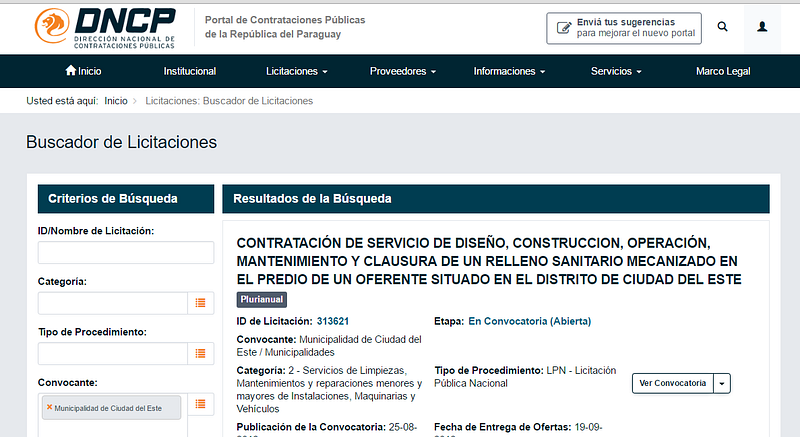Click the Categoría input field
The width and height of the screenshot is (800, 437).
coord(113,303)
